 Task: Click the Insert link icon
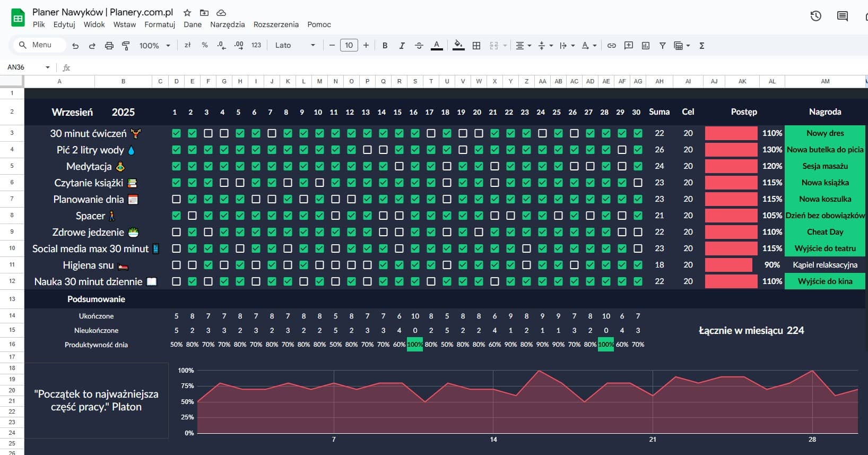click(611, 46)
